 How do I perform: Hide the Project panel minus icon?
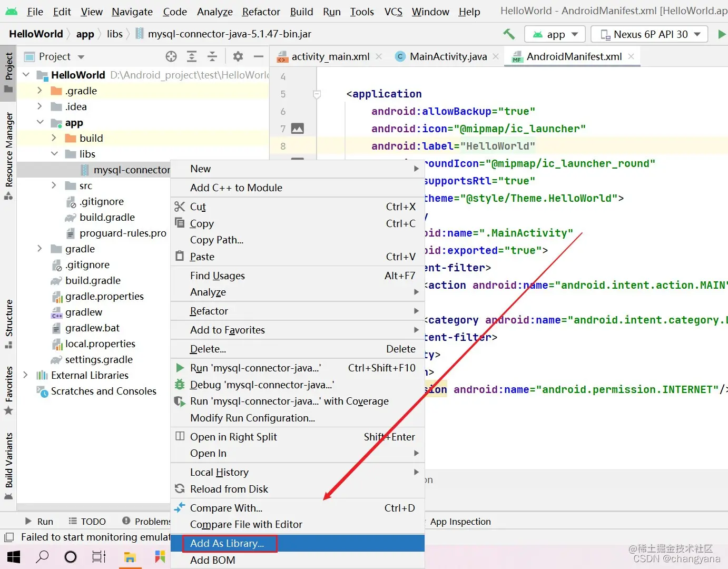(259, 56)
